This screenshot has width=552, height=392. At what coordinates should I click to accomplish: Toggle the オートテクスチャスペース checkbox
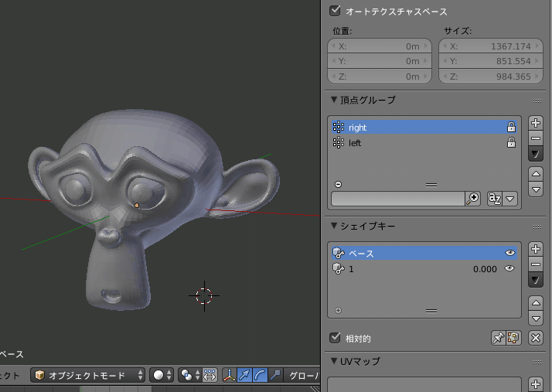335,11
